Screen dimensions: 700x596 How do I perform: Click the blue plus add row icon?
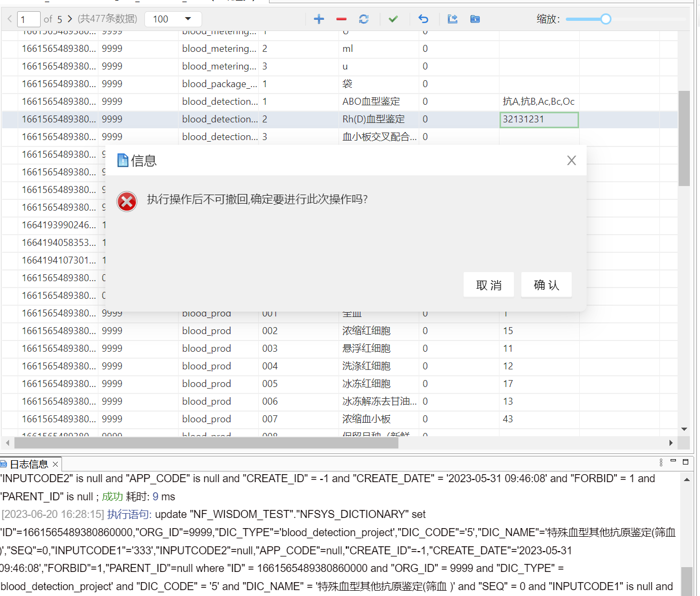pyautogui.click(x=319, y=19)
